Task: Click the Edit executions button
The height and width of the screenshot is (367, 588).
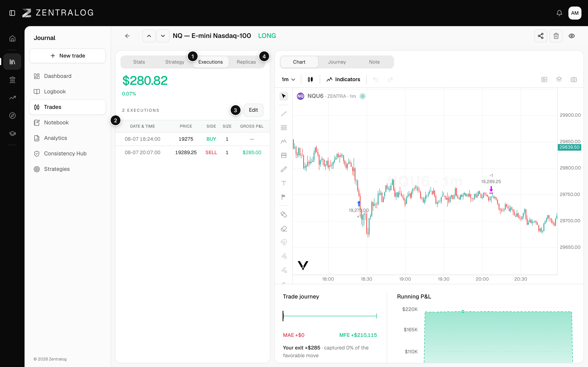Action: pos(253,110)
